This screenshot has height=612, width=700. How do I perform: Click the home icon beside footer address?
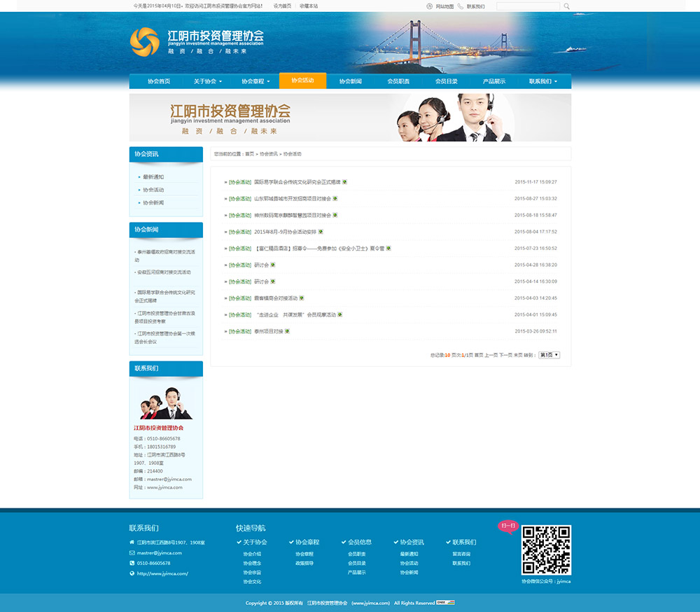(x=132, y=542)
